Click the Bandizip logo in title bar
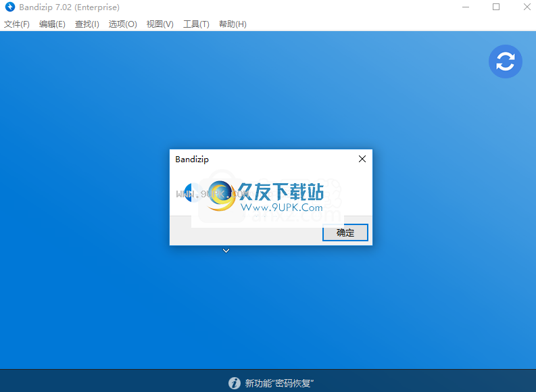 click(x=10, y=7)
